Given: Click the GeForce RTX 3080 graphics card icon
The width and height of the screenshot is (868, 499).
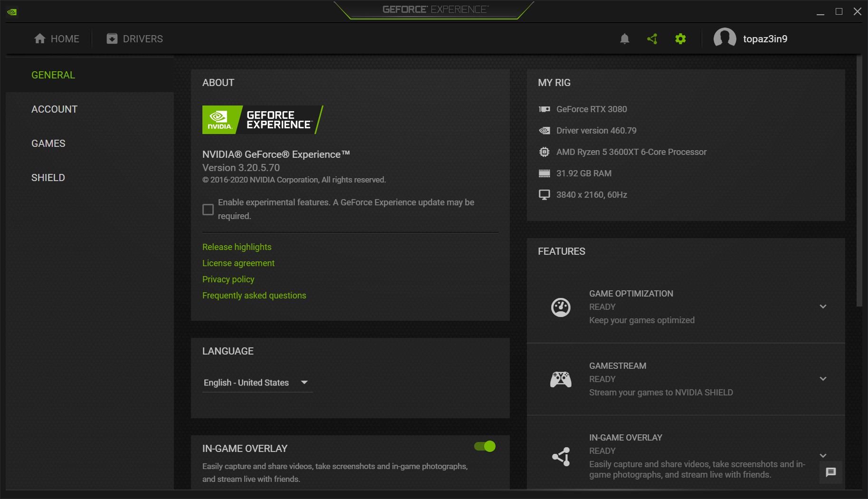Looking at the screenshot, I should (x=544, y=109).
